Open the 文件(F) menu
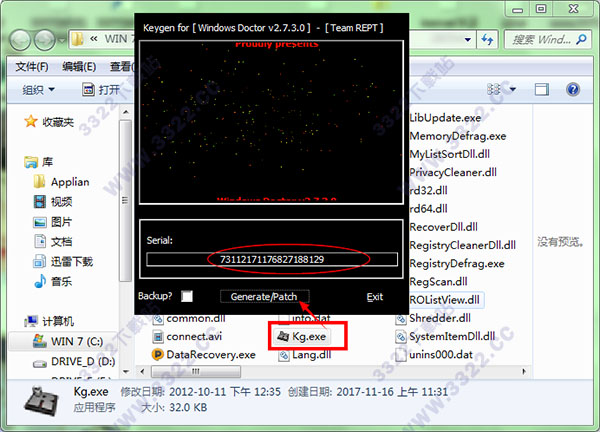 pos(32,67)
